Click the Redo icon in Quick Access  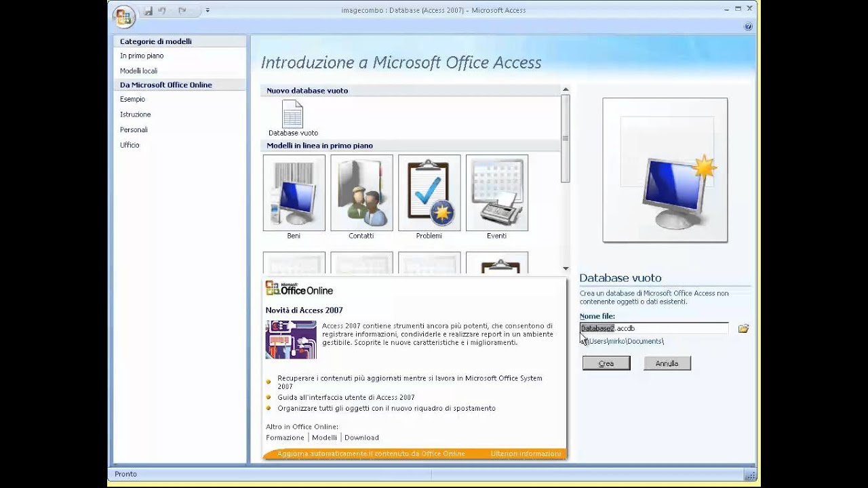click(182, 11)
